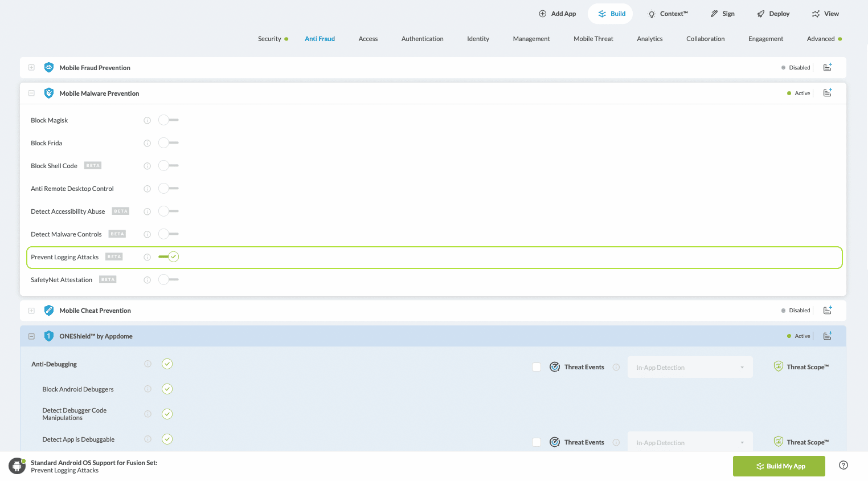Go to the Deploy step
Viewport: 868px width, 481px height.
(773, 14)
